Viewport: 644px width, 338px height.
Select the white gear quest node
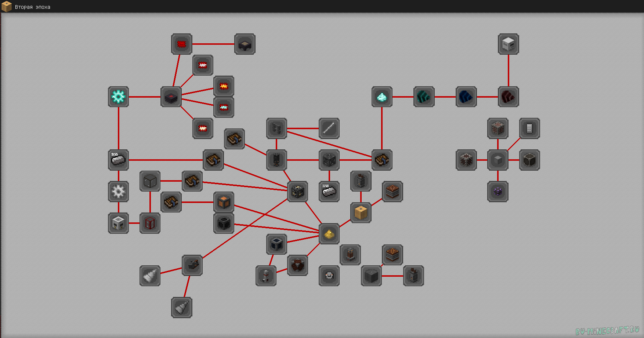[118, 192]
